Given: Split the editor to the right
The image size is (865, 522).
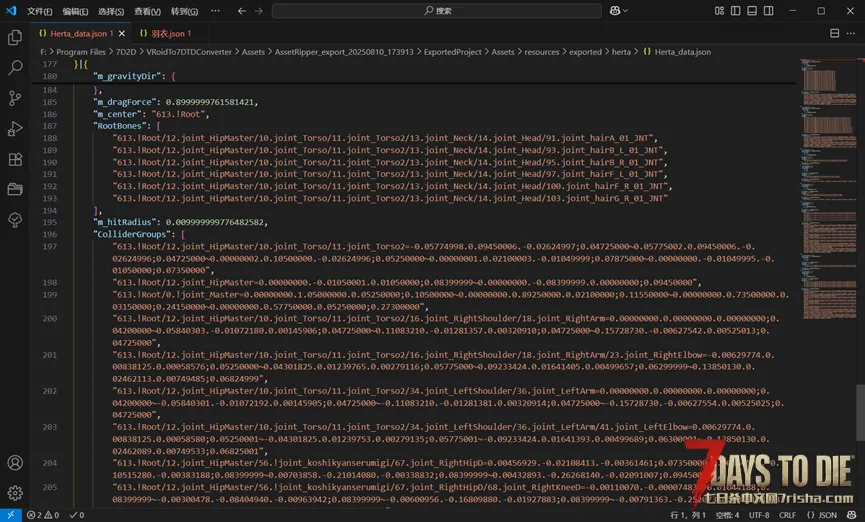Looking at the screenshot, I should [x=835, y=33].
